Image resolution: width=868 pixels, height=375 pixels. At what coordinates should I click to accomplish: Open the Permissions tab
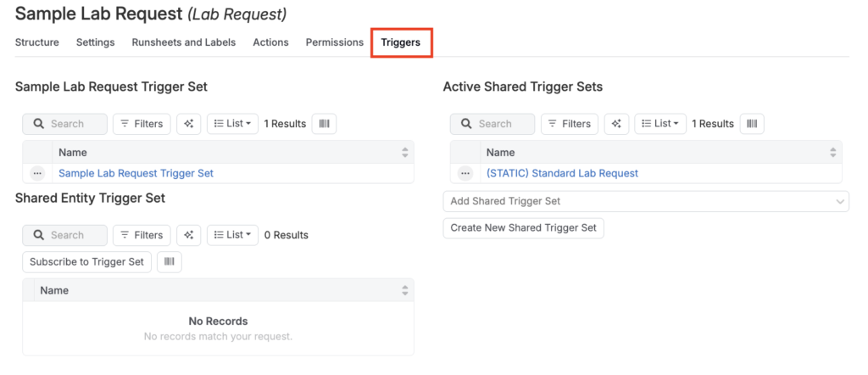click(335, 42)
